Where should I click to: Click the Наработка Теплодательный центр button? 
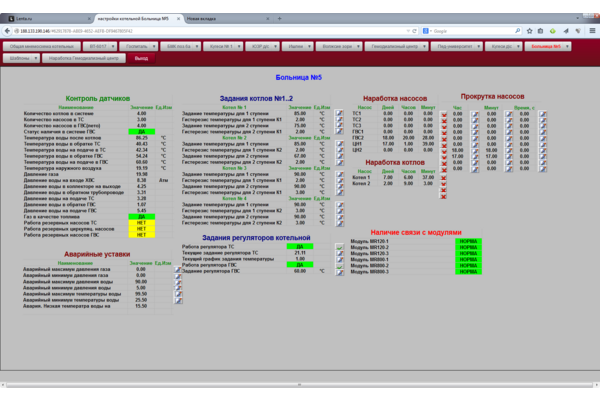pyautogui.click(x=84, y=59)
